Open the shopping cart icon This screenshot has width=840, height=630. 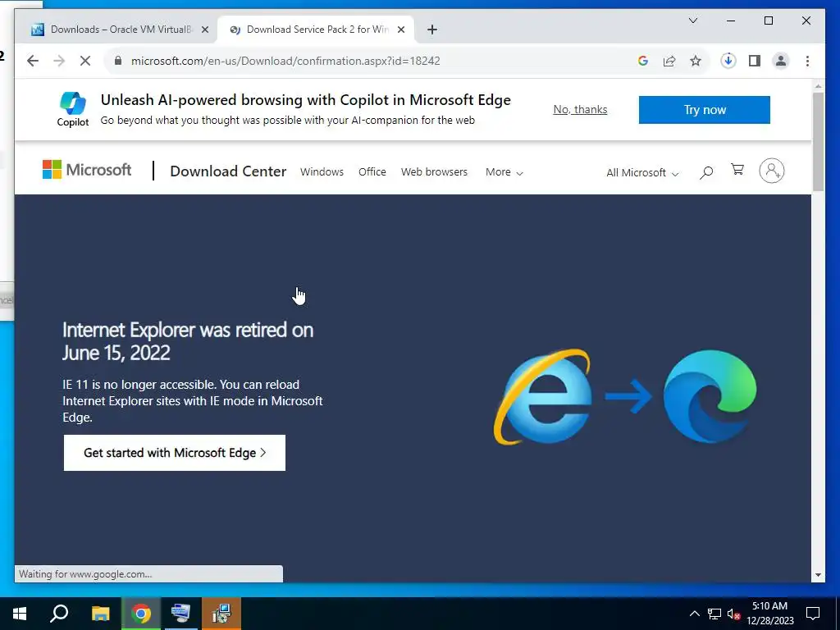coord(737,170)
